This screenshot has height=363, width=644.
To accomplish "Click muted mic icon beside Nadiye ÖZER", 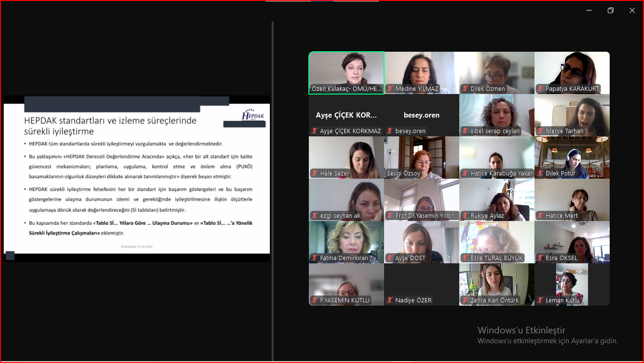I will 390,300.
